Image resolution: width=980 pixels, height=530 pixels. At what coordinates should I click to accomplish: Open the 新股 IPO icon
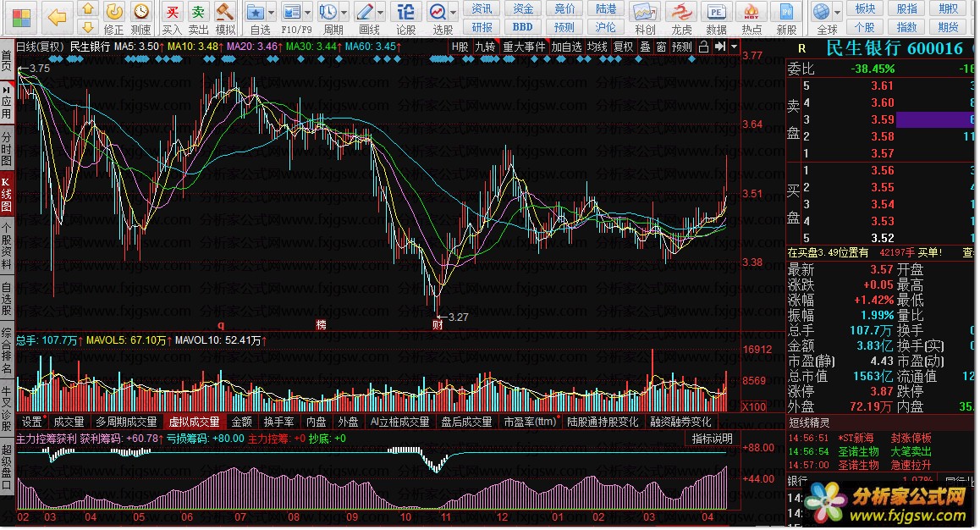787,12
